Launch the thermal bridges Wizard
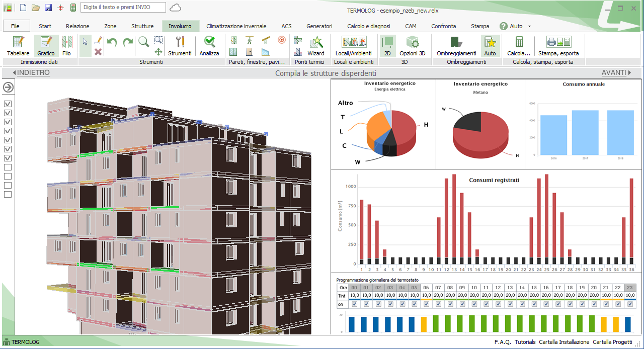 (x=316, y=46)
